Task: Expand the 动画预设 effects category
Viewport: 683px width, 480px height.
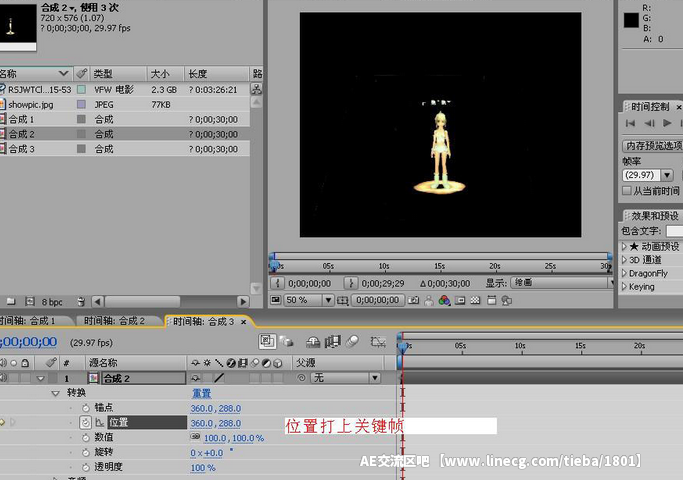Action: (x=624, y=247)
